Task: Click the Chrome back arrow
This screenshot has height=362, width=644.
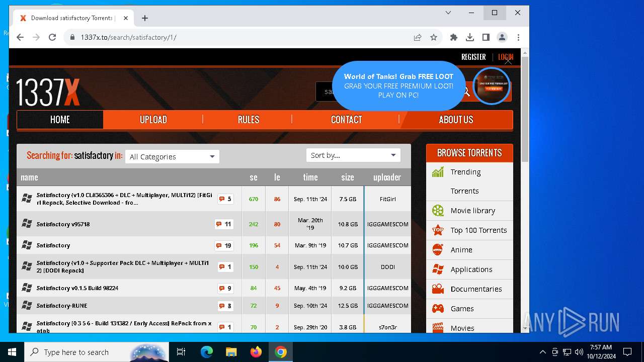Action: 20,37
